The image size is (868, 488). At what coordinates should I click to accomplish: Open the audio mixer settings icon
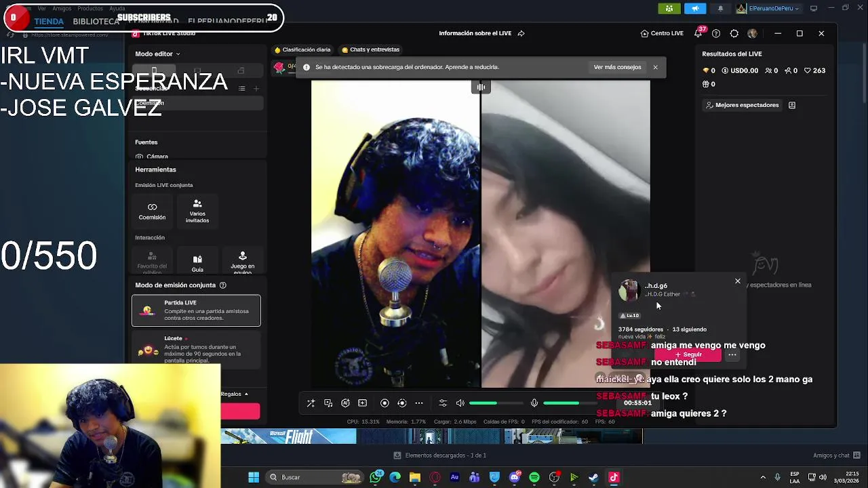click(443, 403)
